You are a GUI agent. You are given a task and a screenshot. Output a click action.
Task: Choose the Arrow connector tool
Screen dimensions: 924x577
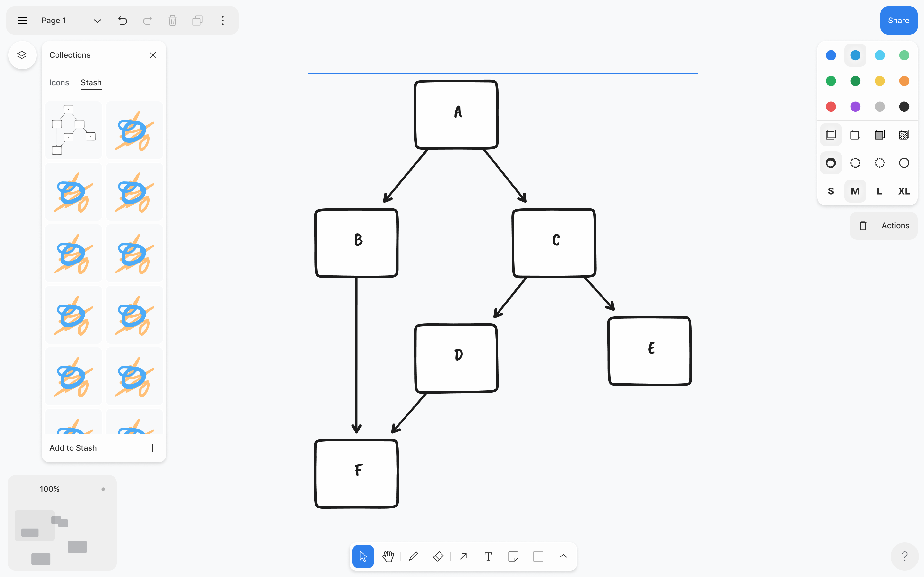point(463,556)
